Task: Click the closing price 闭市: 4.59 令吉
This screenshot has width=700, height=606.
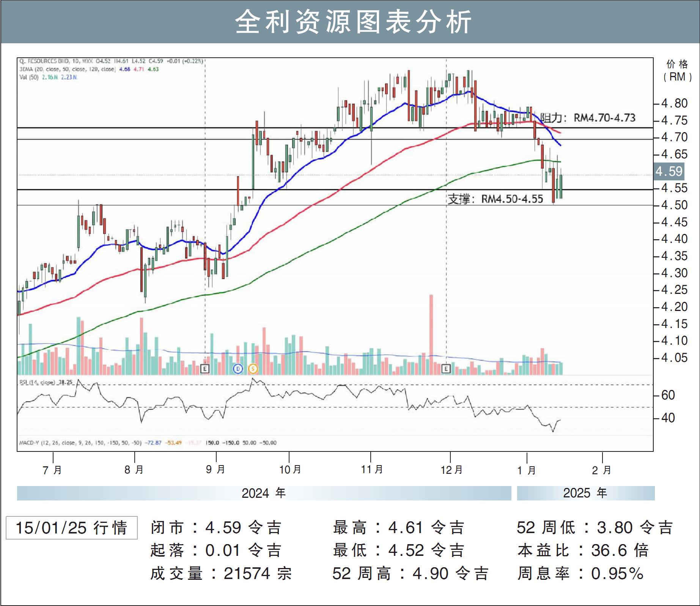Action: (x=216, y=528)
